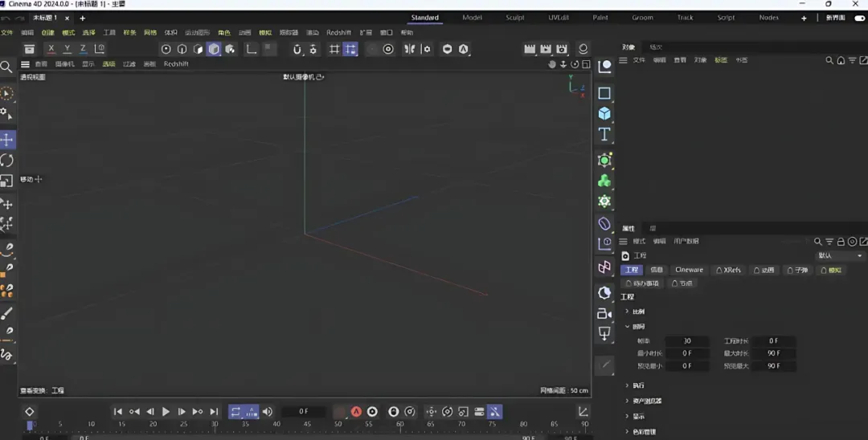868x440 pixels.
Task: Select the XRefs attribute tab
Action: tap(728, 270)
